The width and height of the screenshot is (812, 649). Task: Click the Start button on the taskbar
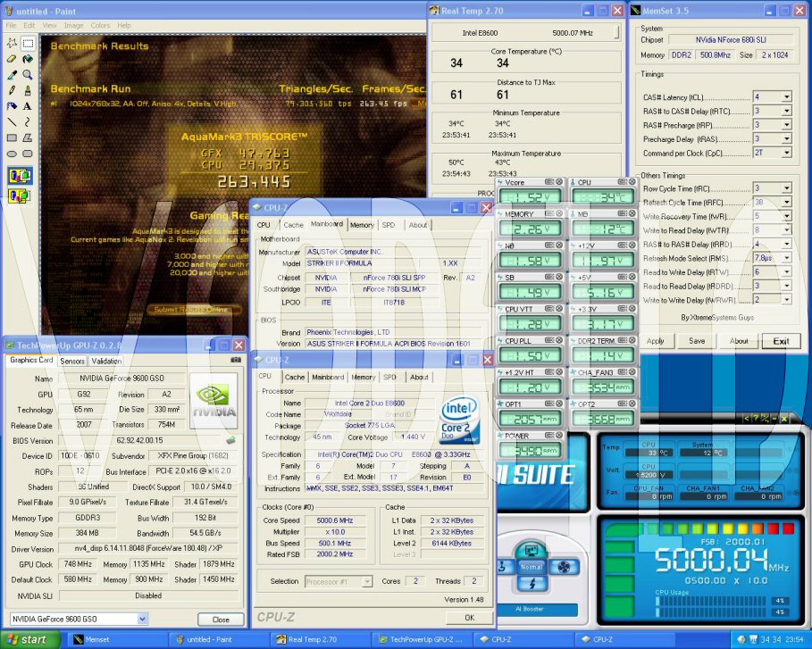click(30, 640)
